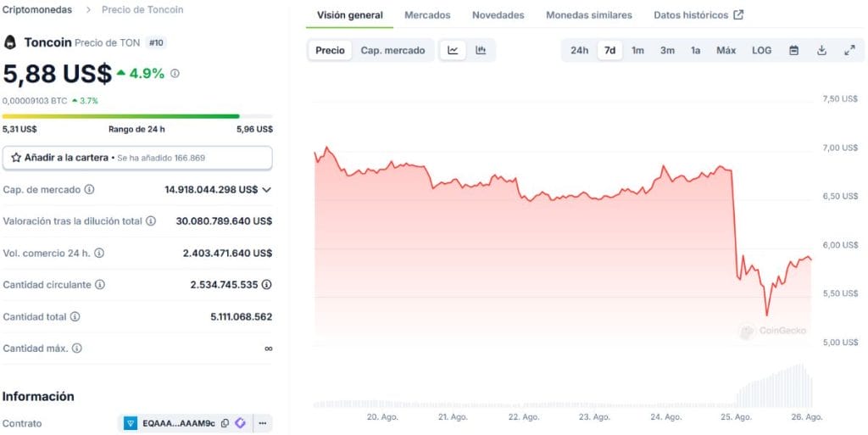Open Visión general tab
This screenshot has width=868, height=435.
point(350,15)
